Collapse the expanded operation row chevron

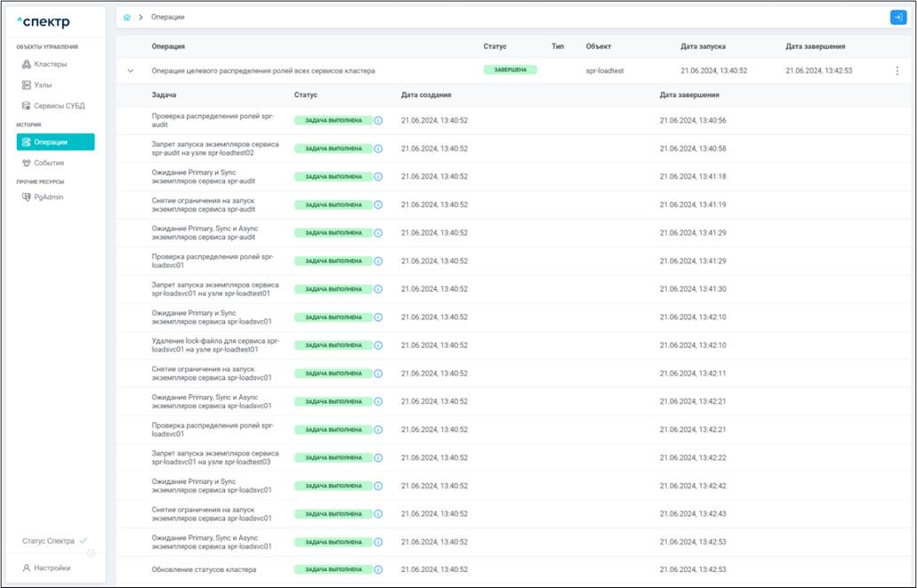131,70
